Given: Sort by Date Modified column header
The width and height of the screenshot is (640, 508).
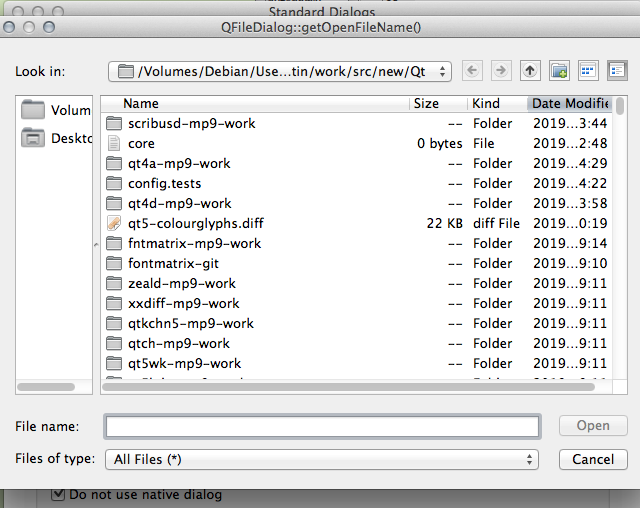Looking at the screenshot, I should pos(569,103).
